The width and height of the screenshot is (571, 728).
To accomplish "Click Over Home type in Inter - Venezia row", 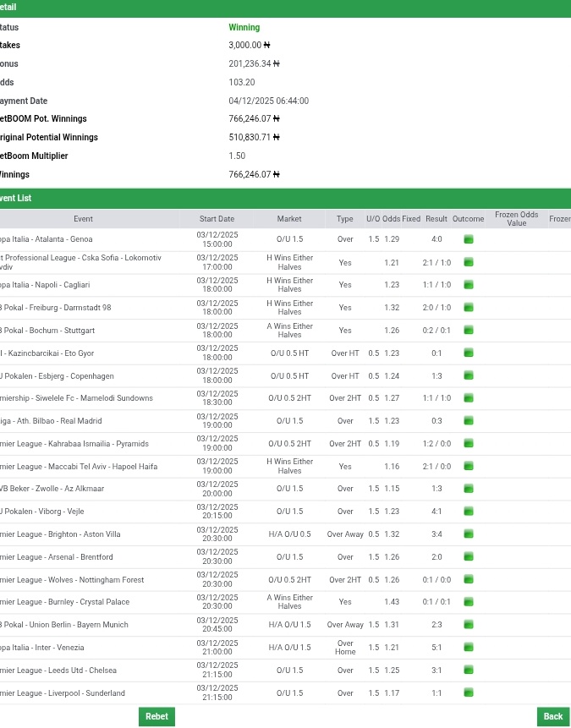I will [345, 647].
